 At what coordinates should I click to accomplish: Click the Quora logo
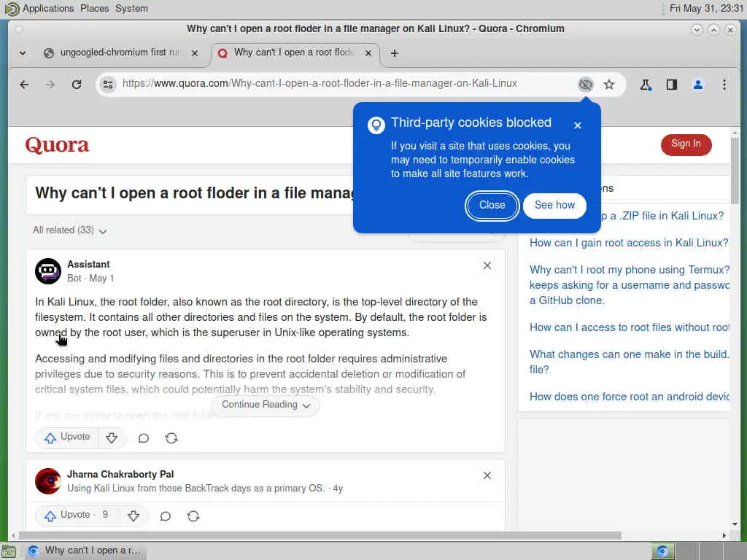pyautogui.click(x=57, y=145)
